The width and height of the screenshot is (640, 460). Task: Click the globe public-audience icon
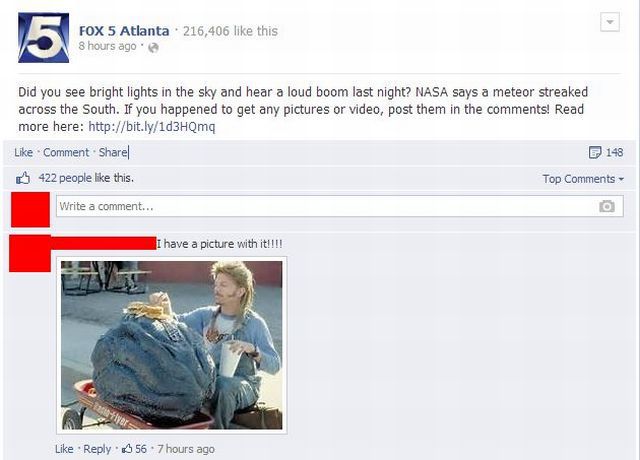(x=153, y=48)
